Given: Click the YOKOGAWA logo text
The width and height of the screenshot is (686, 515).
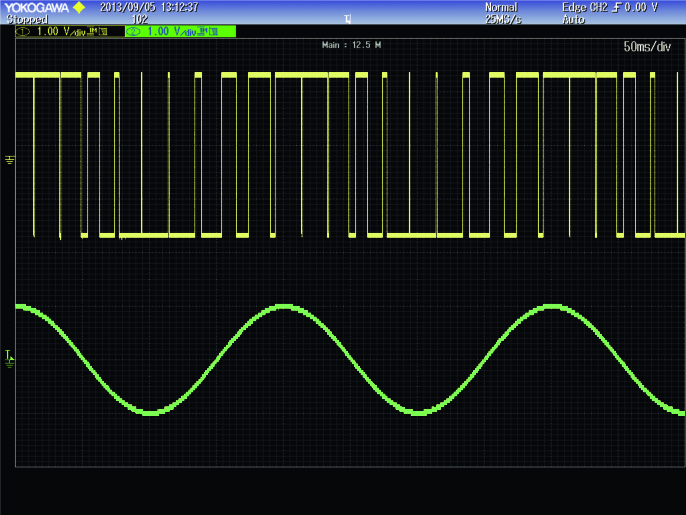Looking at the screenshot, I should [37, 8].
